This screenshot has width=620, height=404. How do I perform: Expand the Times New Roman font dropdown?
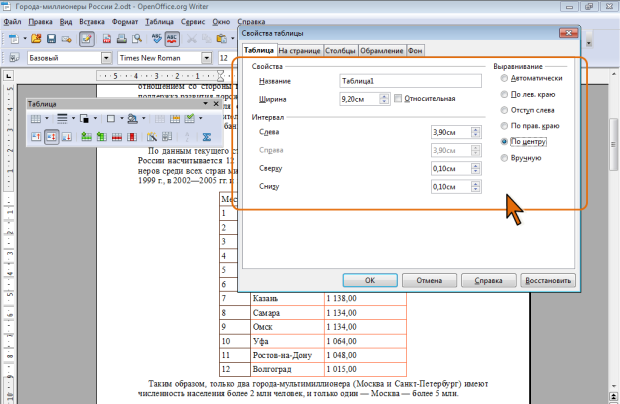point(207,58)
